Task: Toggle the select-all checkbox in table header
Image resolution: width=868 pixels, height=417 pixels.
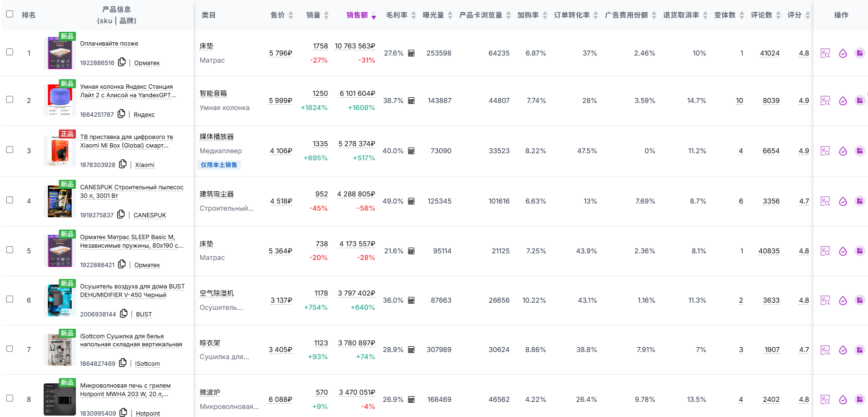Action: (x=9, y=14)
